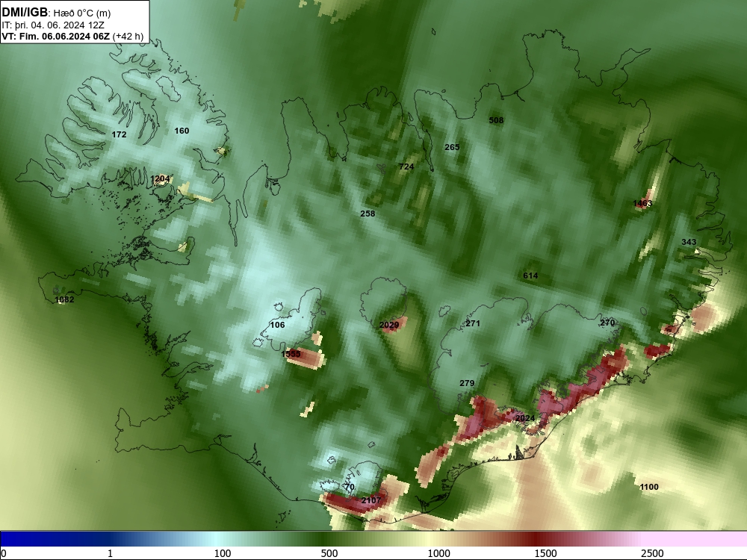
Task: Click the '1' label on the color scale
Action: click(110, 553)
